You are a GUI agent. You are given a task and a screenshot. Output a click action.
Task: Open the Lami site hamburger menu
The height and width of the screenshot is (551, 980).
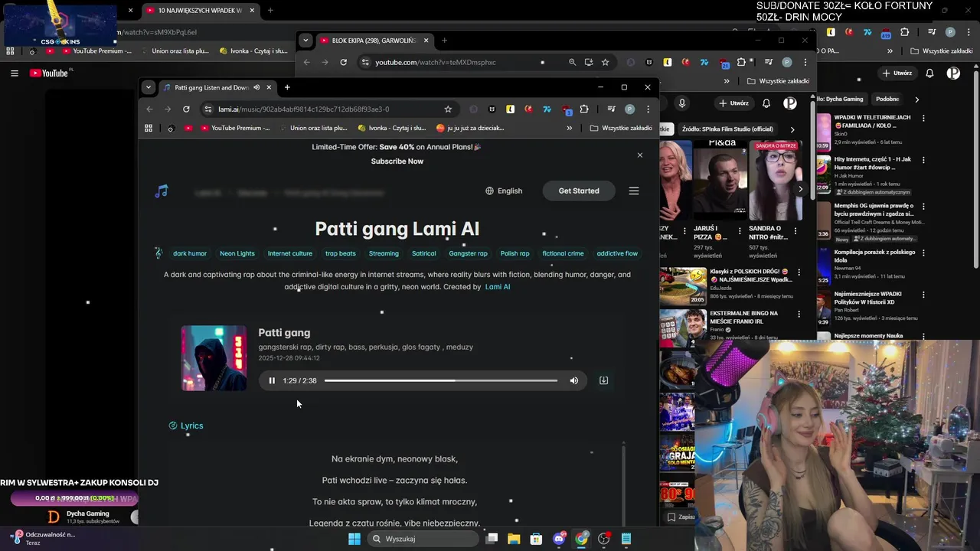(x=634, y=191)
